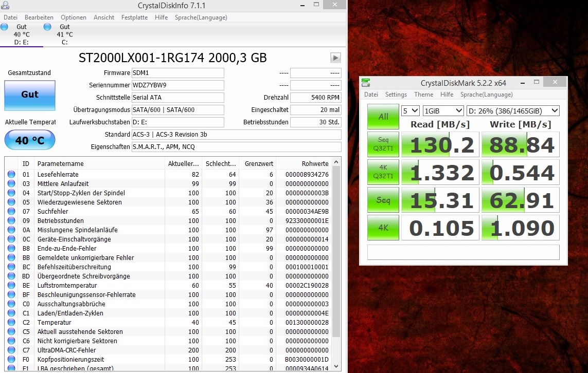Click status orb for Mittlere Anlaufzeit row
This screenshot has width=588, height=373.
coord(11,183)
